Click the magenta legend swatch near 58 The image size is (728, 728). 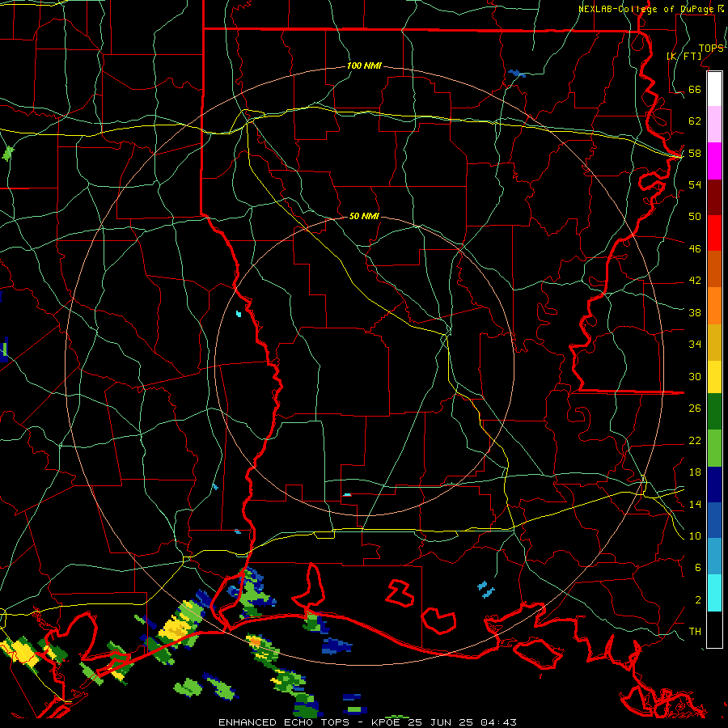pyautogui.click(x=714, y=161)
